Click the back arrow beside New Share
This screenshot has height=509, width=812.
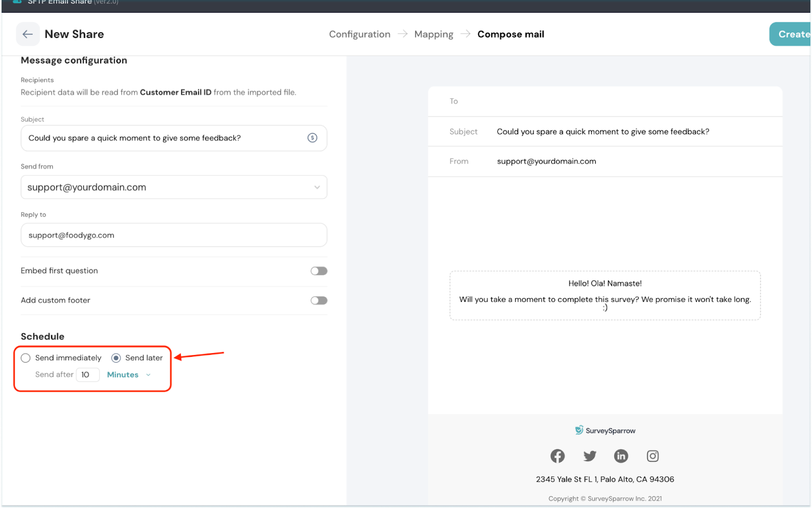[x=28, y=34]
